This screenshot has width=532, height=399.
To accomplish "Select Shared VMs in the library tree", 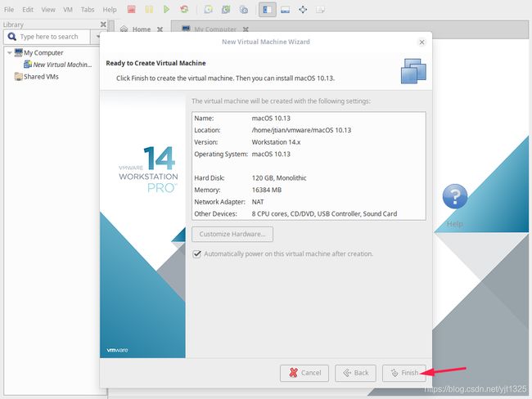I will tap(41, 77).
